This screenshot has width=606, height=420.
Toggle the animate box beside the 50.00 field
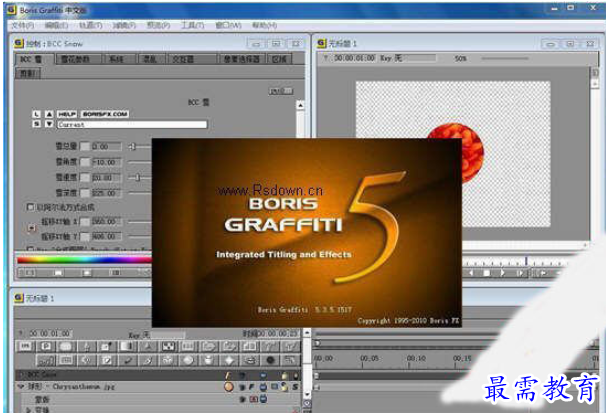point(85,178)
